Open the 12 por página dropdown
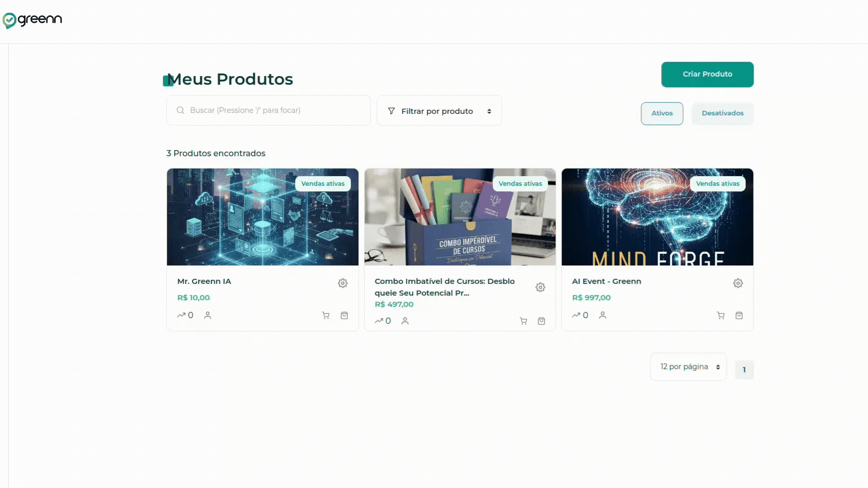The width and height of the screenshot is (868, 488). click(x=688, y=367)
